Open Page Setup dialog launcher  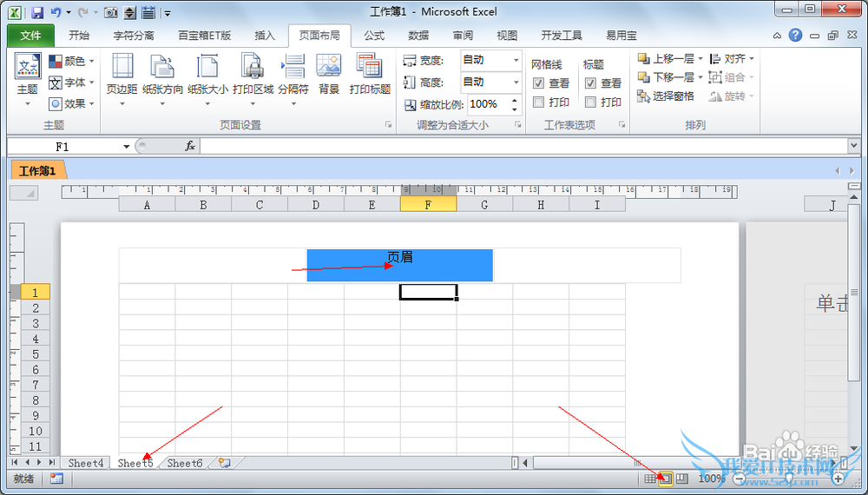click(389, 125)
